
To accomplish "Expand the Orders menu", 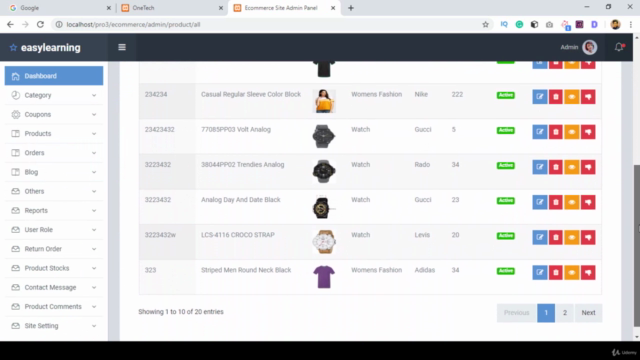I will 54,153.
